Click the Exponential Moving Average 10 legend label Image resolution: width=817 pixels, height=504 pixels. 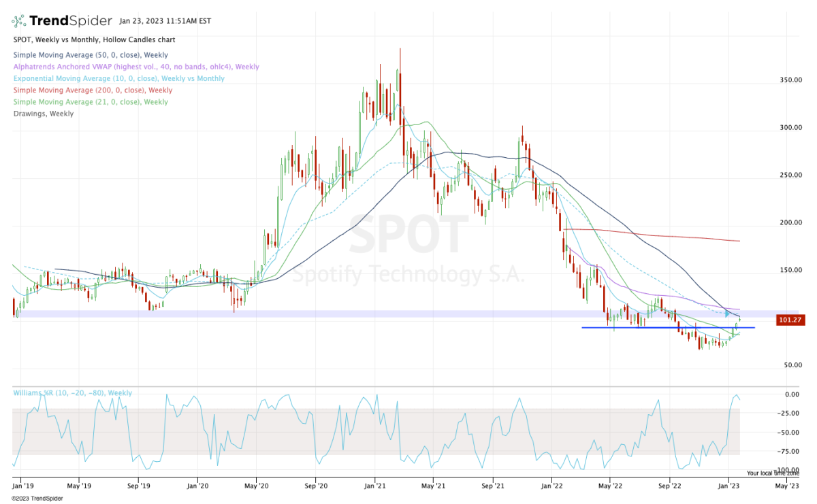tap(118, 78)
